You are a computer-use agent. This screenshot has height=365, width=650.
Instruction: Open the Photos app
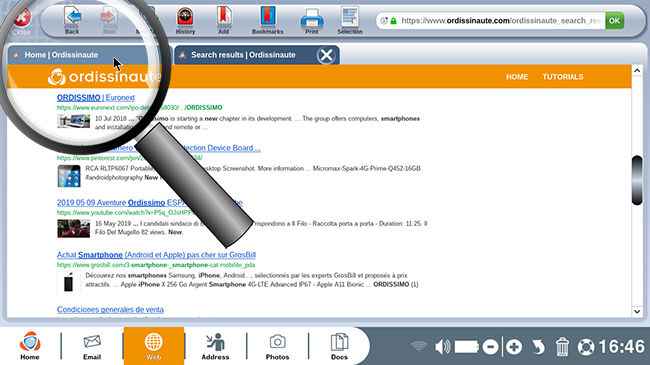pos(277,346)
